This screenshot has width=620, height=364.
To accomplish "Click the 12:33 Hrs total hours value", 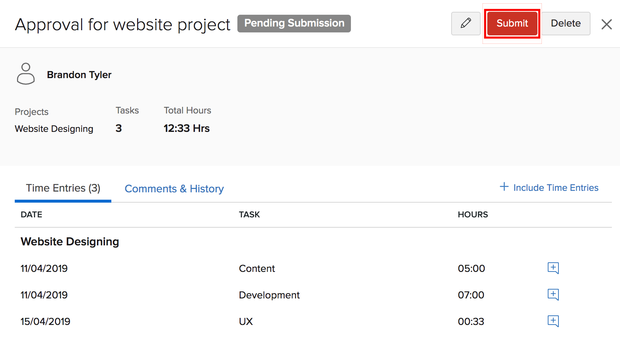I will [x=187, y=128].
